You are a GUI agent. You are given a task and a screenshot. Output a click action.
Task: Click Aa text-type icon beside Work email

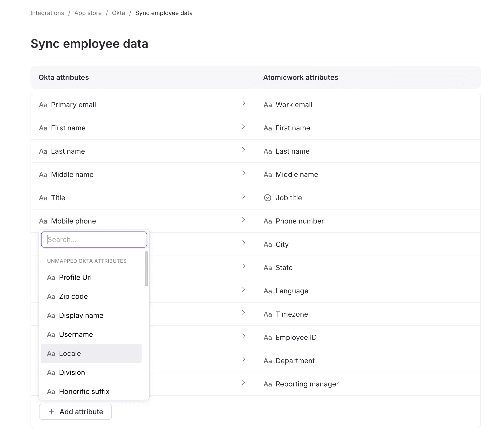[268, 105]
